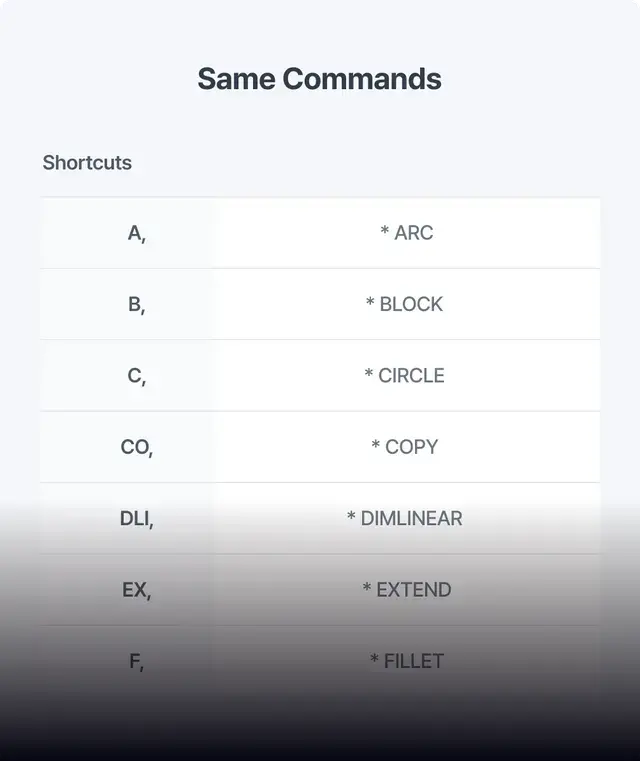
Task: Select the EX, shortcut cell
Action: [137, 590]
